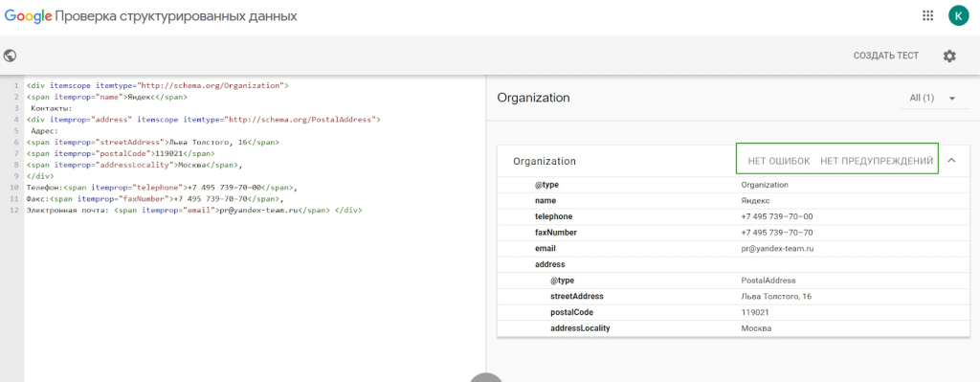The width and height of the screenshot is (980, 382).
Task: Click the address property row
Action: pos(733,264)
